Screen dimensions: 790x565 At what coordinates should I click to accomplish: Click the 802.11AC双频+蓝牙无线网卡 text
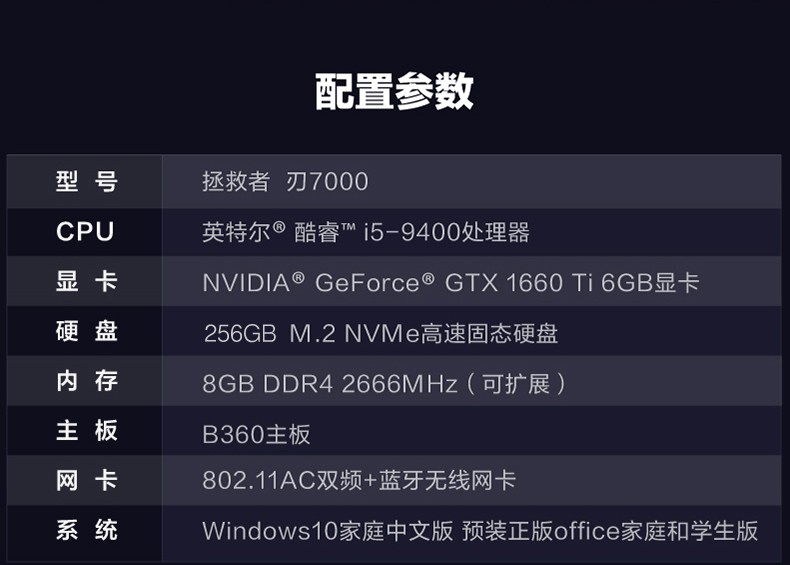pos(359,480)
